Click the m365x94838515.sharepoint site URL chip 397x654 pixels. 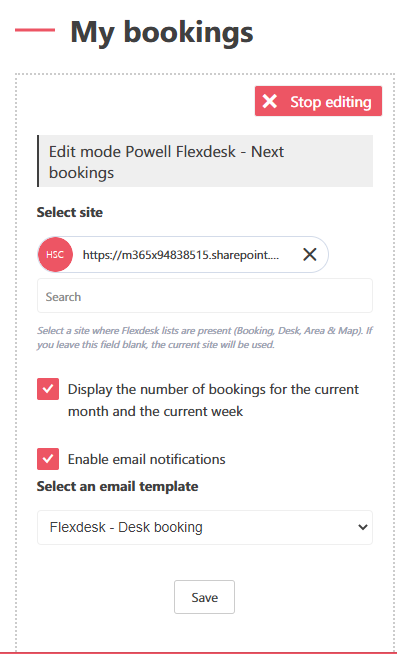click(181, 255)
